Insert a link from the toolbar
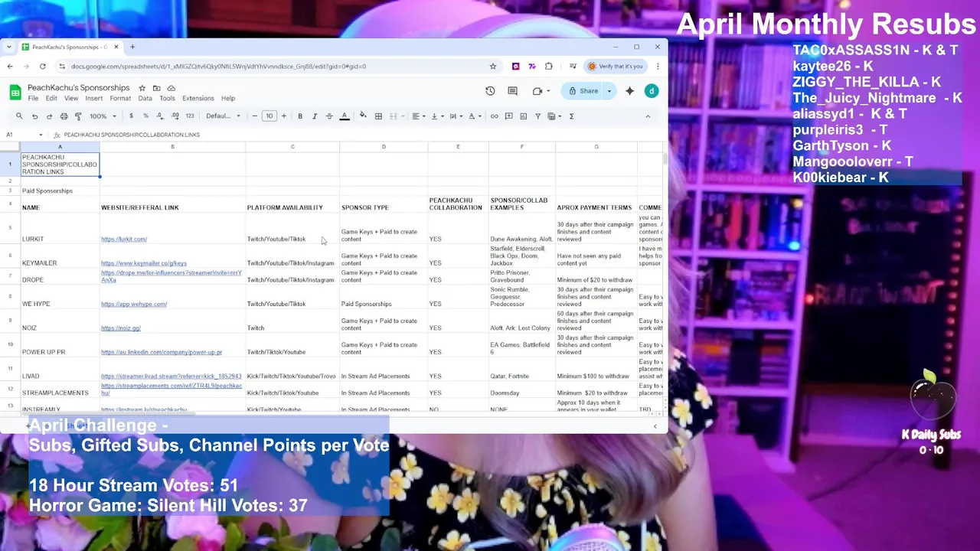The image size is (980, 551). pos(494,116)
